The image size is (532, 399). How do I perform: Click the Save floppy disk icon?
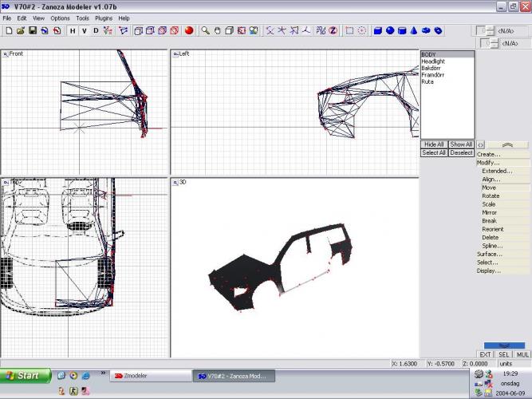pos(33,31)
